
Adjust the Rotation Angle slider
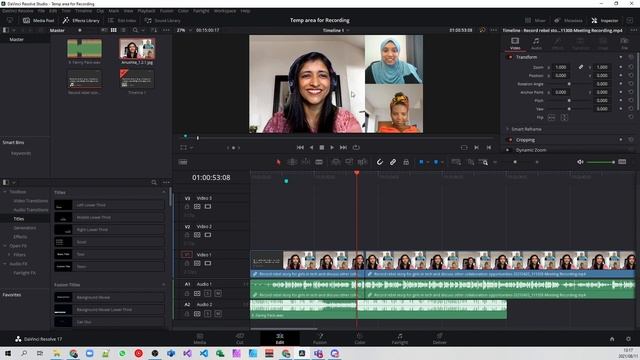569,84
